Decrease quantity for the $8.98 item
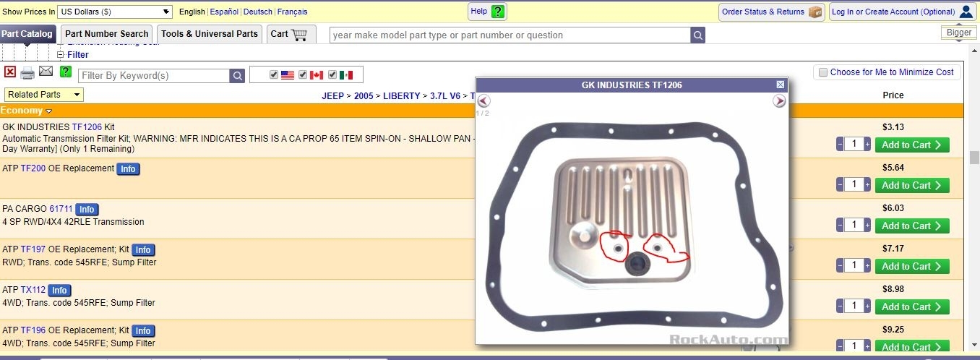This screenshot has height=360, width=980. 840,307
